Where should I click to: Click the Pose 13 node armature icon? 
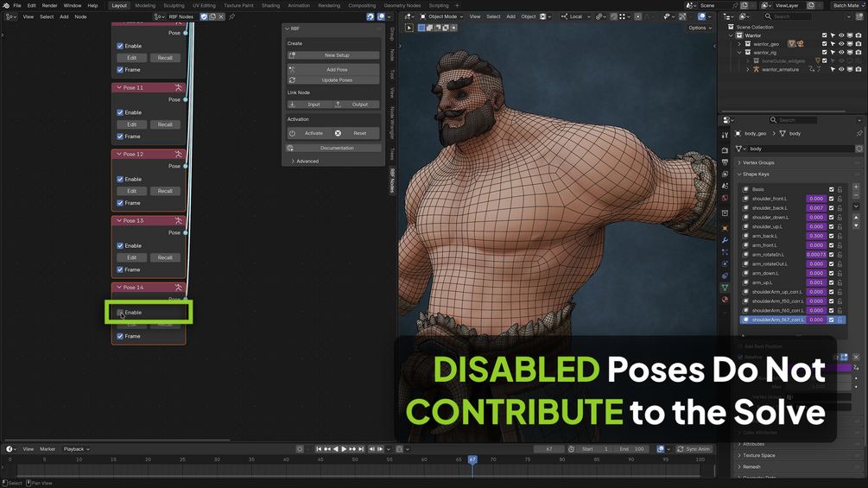point(178,220)
